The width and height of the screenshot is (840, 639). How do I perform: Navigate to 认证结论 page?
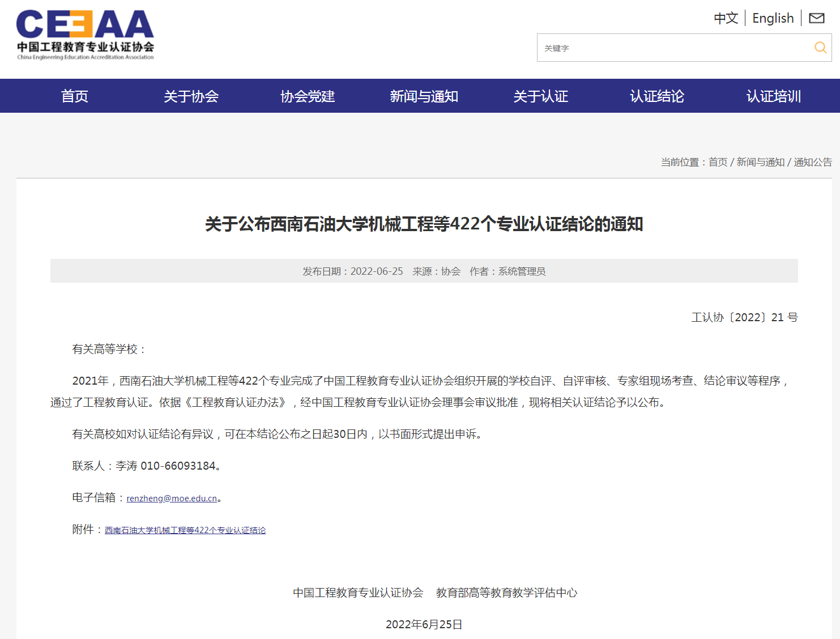click(657, 96)
